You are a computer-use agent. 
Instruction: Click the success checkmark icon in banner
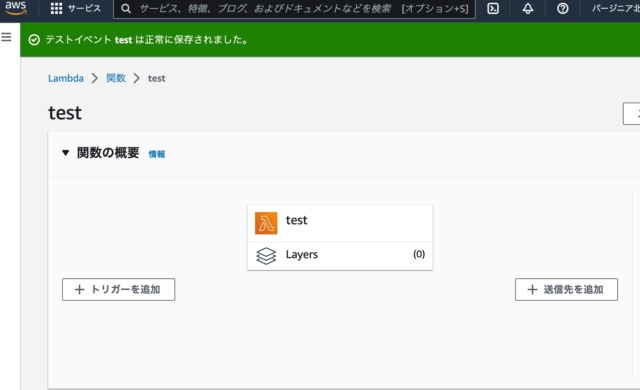click(34, 40)
